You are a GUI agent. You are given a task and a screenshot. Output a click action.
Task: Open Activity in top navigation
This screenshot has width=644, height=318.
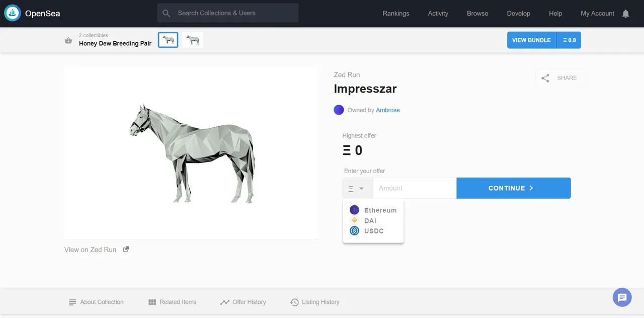coord(438,14)
